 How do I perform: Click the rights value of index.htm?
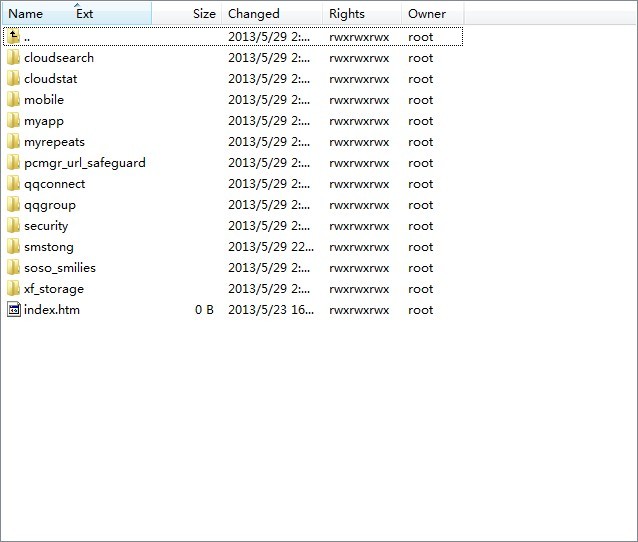tap(359, 310)
